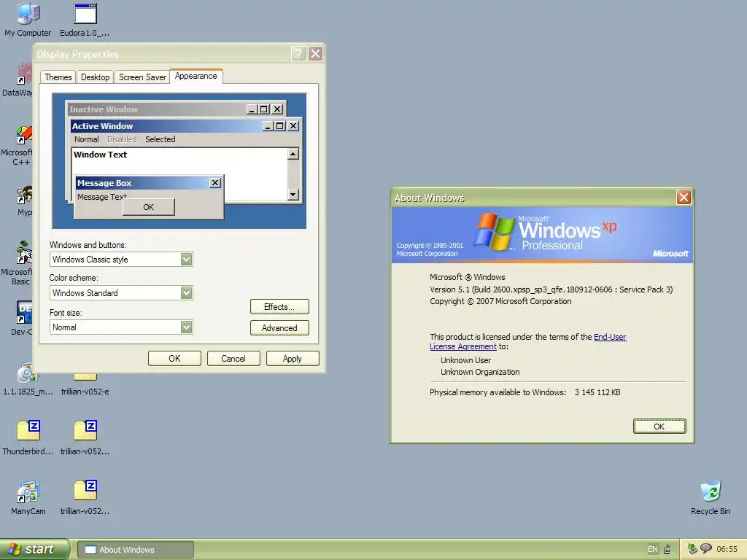Click the About Windows taskbar button
The width and height of the screenshot is (747, 560).
click(x=135, y=550)
